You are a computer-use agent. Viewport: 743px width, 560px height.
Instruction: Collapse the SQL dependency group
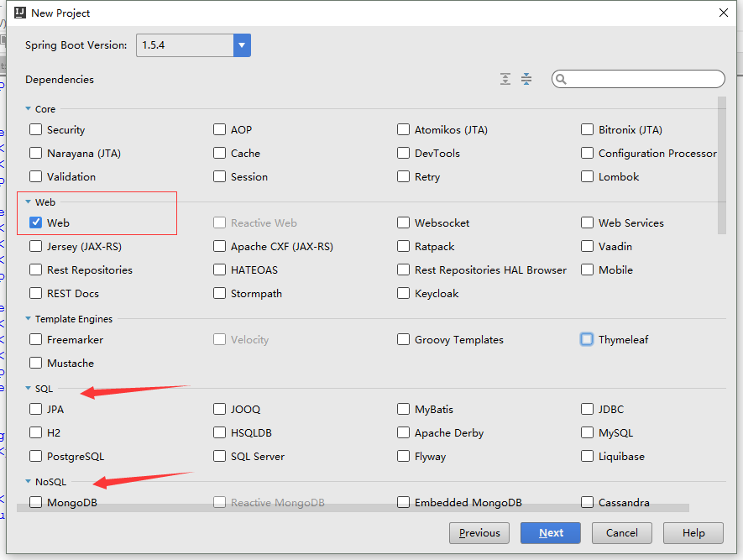pyautogui.click(x=28, y=388)
